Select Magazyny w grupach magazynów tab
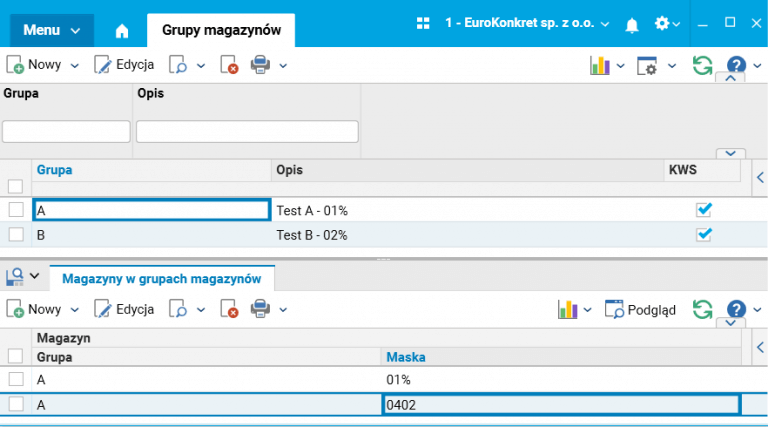The width and height of the screenshot is (768, 427). click(162, 277)
